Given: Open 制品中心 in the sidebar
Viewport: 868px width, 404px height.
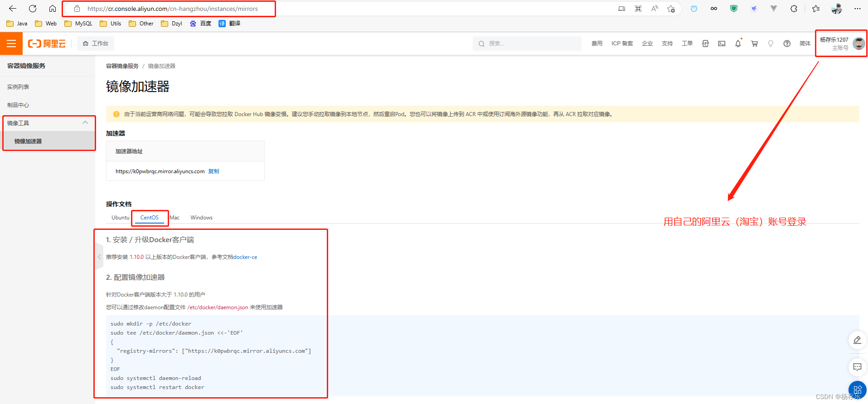Looking at the screenshot, I should (x=18, y=105).
